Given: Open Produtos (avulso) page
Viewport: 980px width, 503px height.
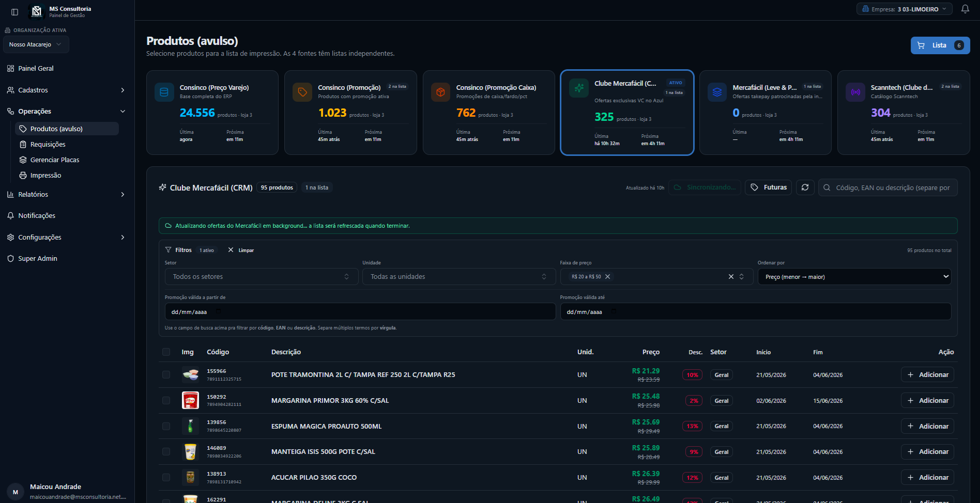Looking at the screenshot, I should click(67, 129).
